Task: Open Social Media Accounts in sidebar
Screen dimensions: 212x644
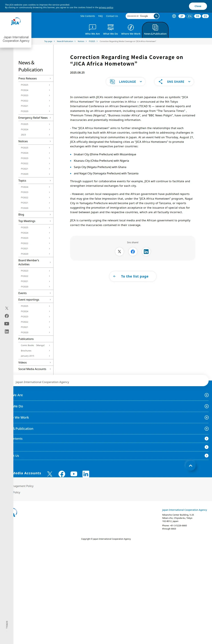Action: tap(35, 369)
